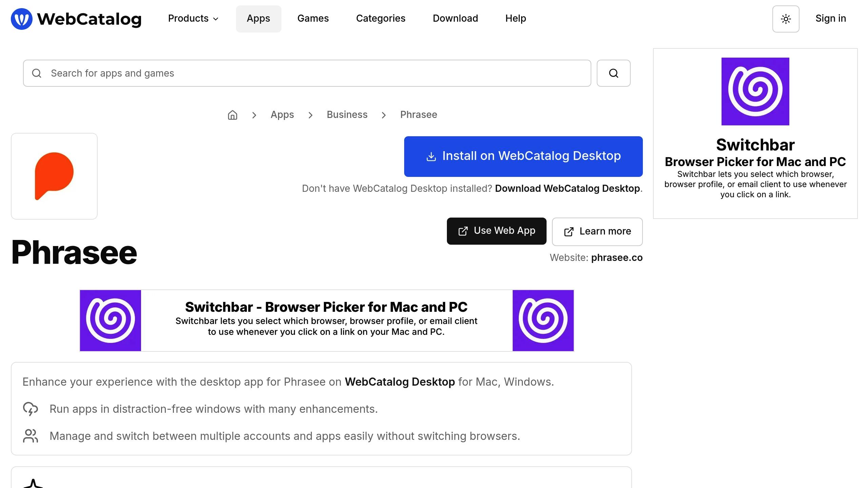Click the multiple accounts users icon
Image resolution: width=868 pixels, height=488 pixels.
[x=31, y=436]
